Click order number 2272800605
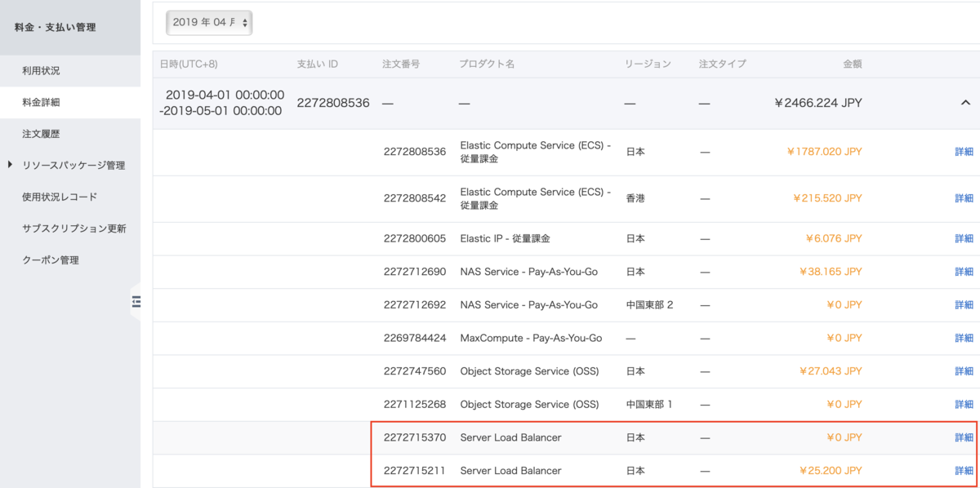This screenshot has height=488, width=980. (x=415, y=238)
